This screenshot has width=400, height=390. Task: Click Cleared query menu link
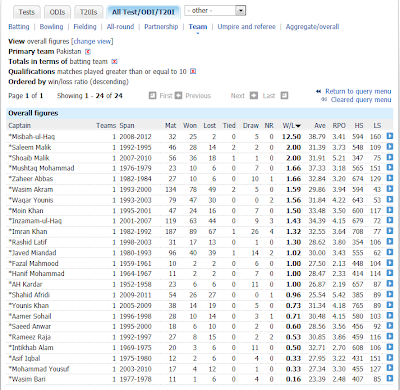click(361, 100)
